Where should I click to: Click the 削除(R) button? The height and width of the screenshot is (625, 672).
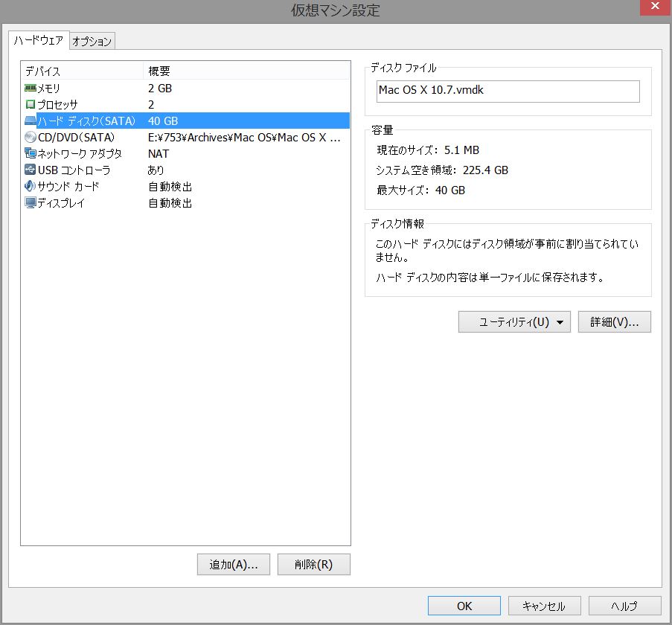point(314,564)
